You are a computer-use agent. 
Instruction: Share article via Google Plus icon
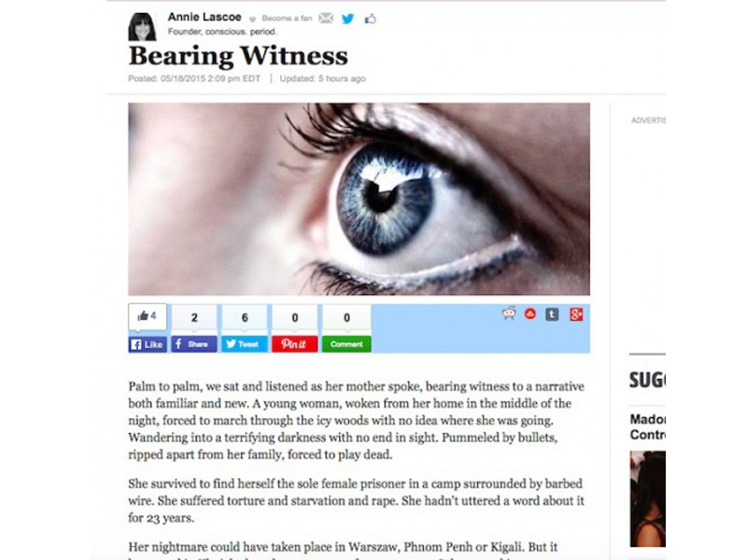(576, 315)
